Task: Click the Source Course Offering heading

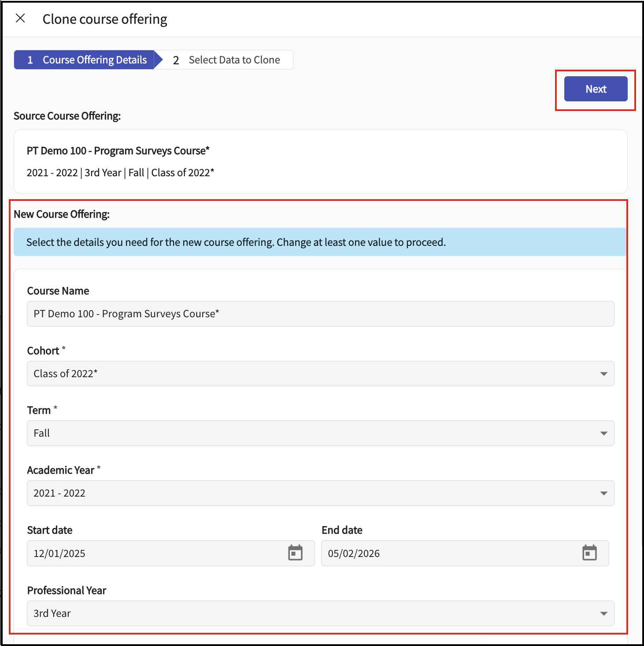Action: (67, 116)
